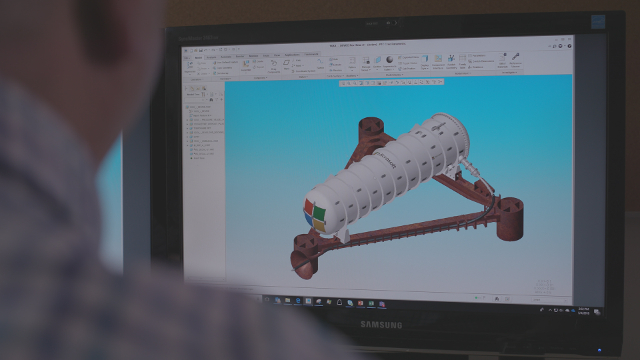Viewport: 640px width, 360px height.
Task: Click the Section view icon
Action: tap(378, 61)
